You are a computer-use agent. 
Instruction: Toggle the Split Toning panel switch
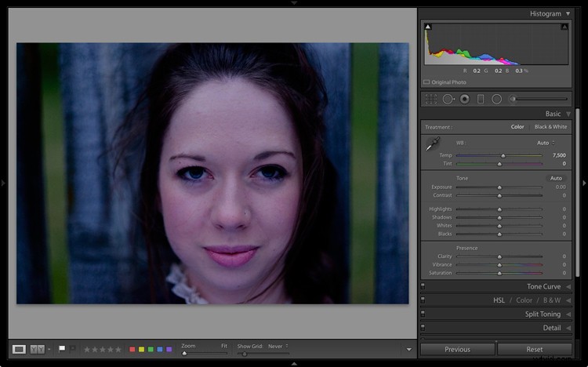[423, 314]
